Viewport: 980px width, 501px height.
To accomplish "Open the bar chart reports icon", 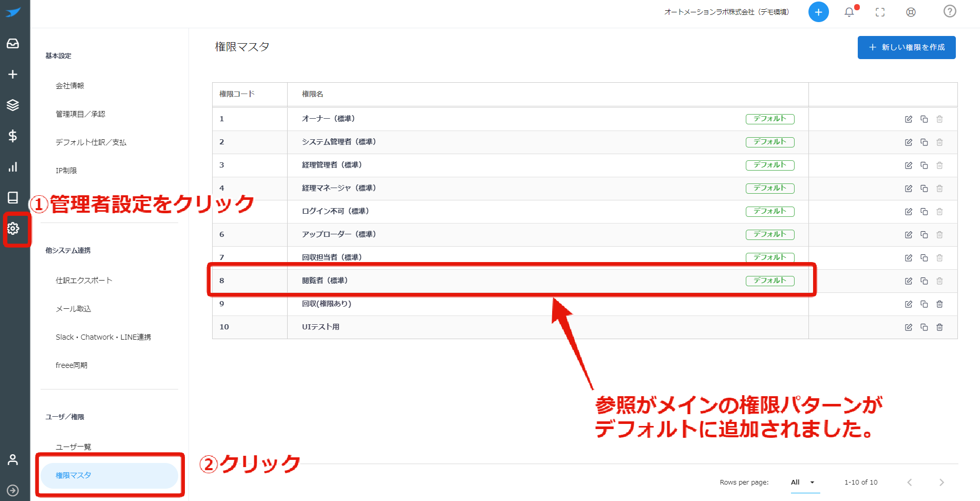I will pos(13,167).
